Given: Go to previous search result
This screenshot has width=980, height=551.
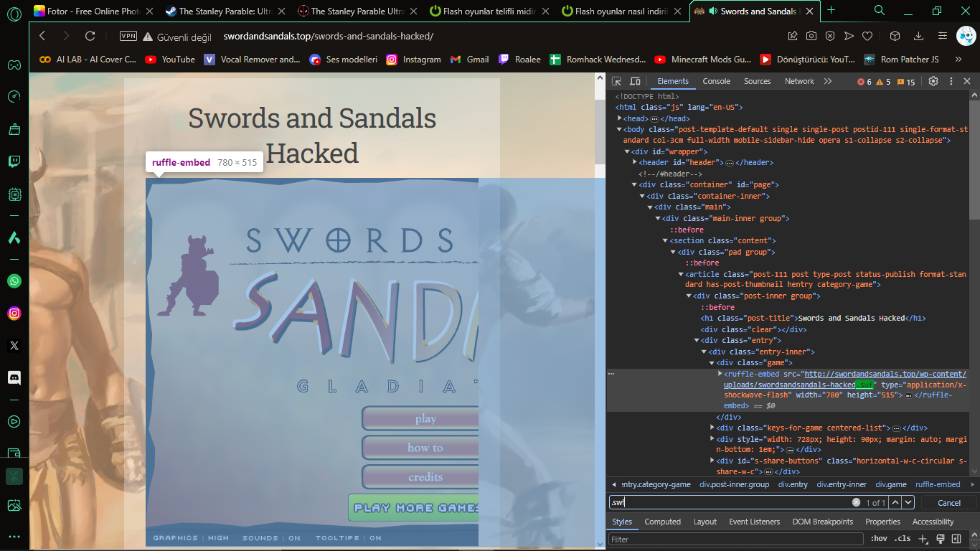Looking at the screenshot, I should pos(896,502).
